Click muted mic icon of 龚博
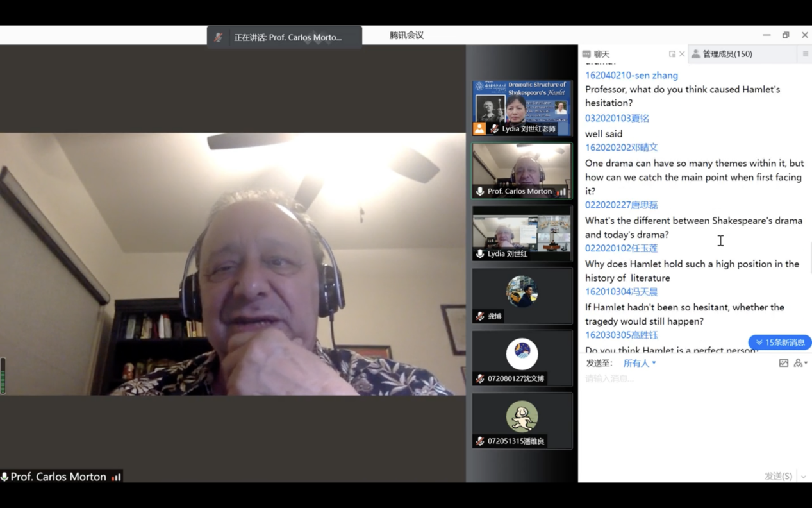 [x=480, y=316]
